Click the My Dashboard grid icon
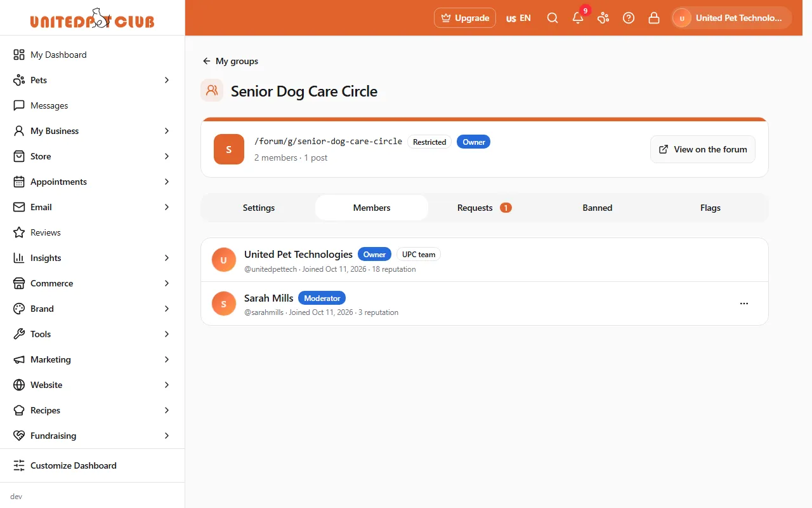Viewport: 812px width, 508px height. point(19,55)
